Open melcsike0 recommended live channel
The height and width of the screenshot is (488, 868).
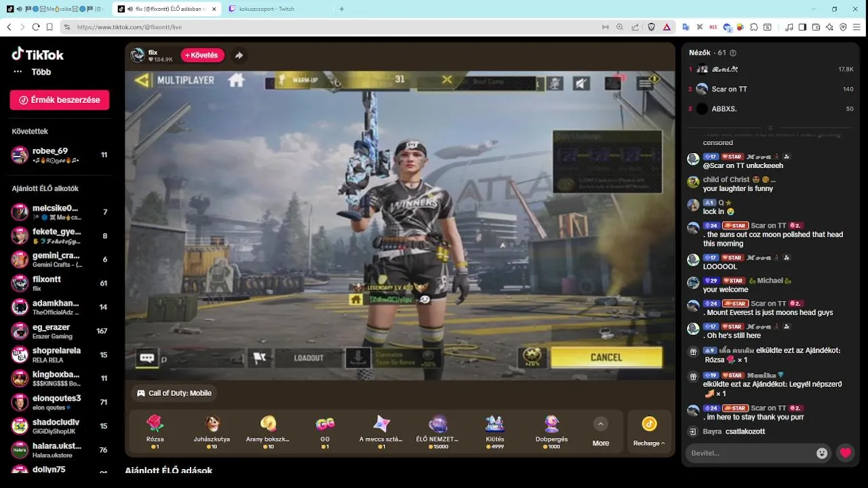(60, 212)
